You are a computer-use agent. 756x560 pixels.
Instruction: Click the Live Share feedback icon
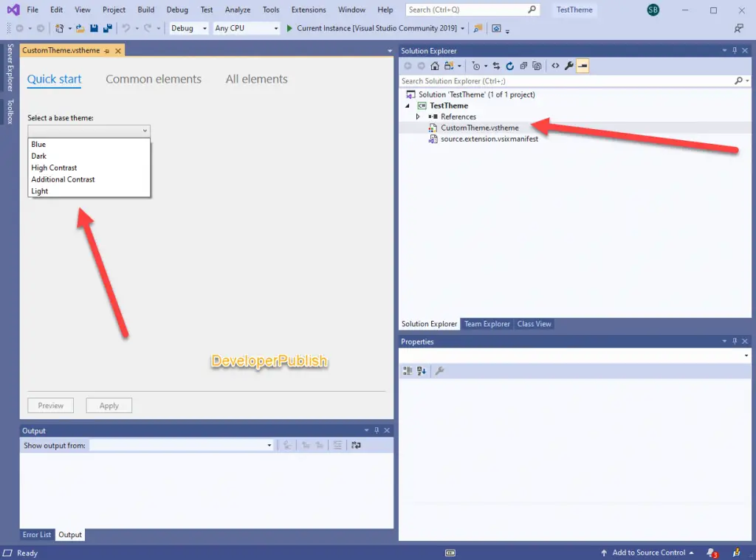pyautogui.click(x=738, y=29)
